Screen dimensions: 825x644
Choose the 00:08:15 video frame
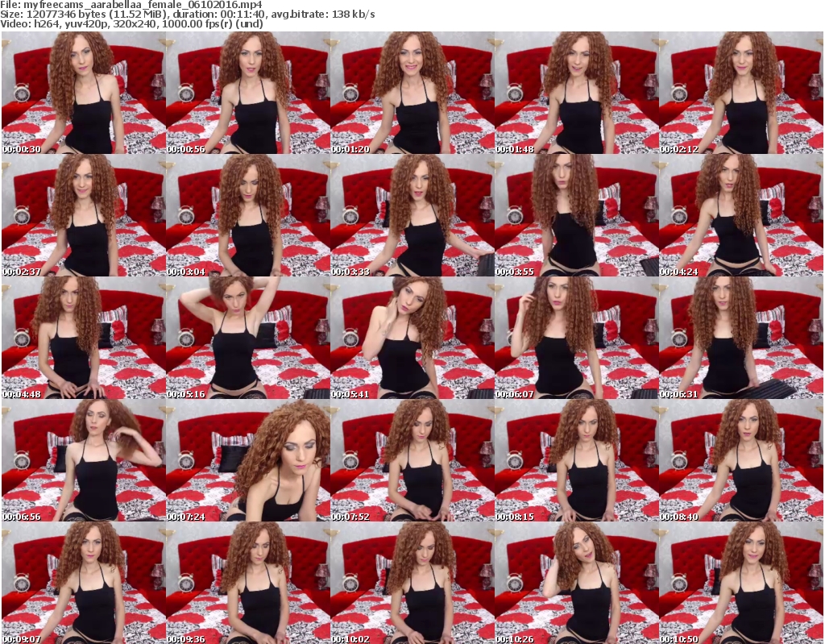click(x=577, y=460)
